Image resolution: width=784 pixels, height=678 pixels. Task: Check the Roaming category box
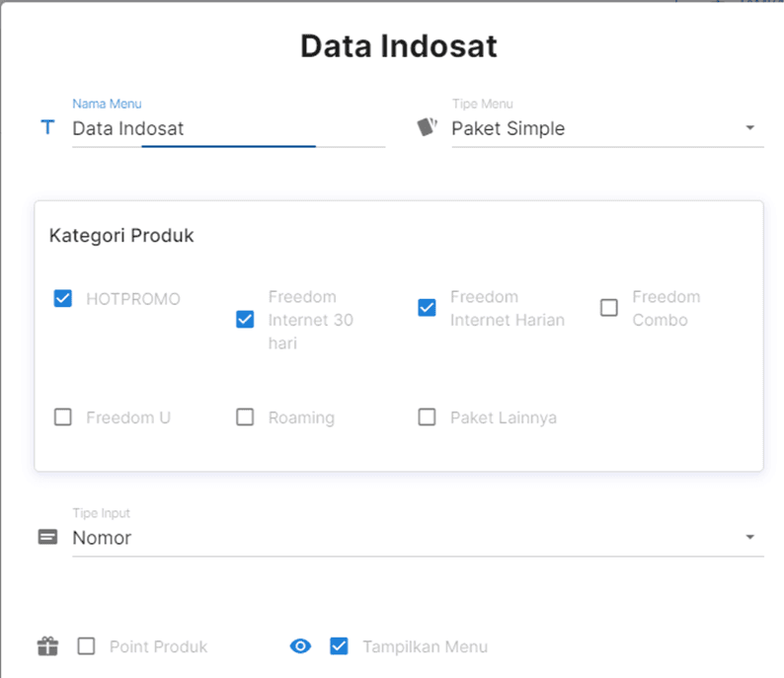coord(245,417)
